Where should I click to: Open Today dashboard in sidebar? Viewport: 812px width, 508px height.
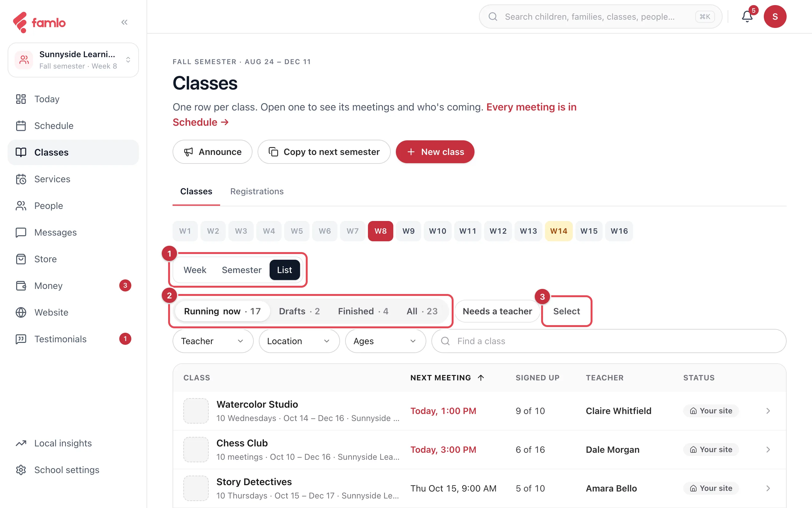(73, 99)
